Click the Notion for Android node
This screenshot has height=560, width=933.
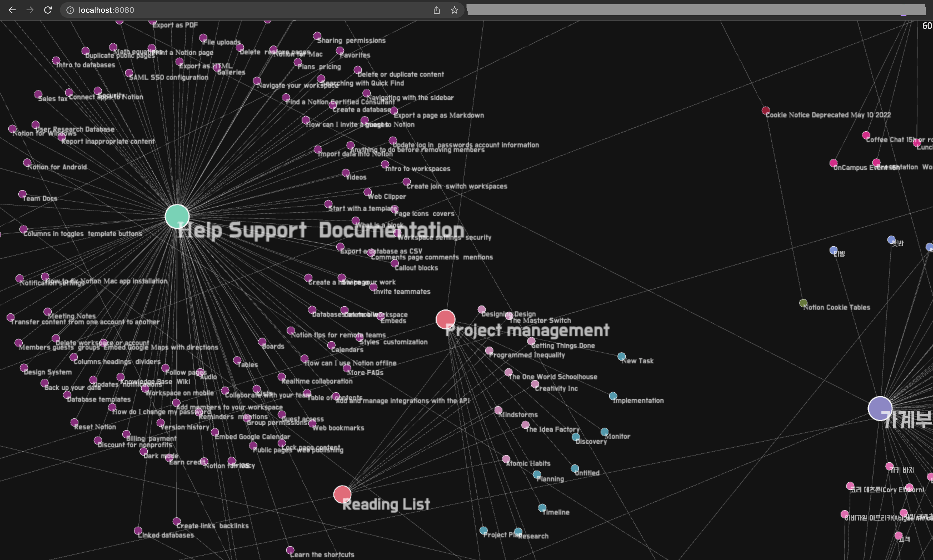pos(27,163)
